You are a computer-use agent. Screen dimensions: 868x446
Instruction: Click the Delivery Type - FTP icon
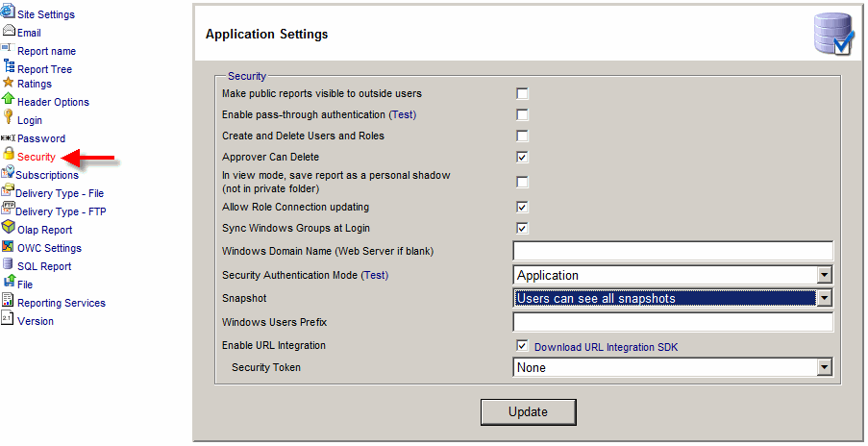click(x=8, y=208)
